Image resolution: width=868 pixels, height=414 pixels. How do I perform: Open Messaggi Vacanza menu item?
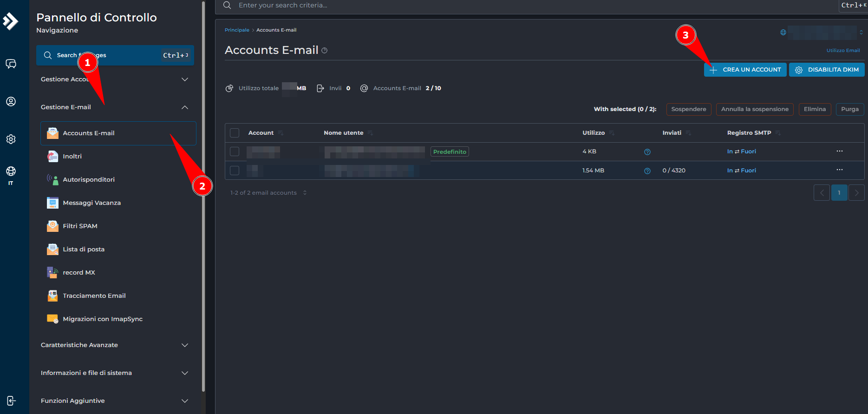point(118,203)
